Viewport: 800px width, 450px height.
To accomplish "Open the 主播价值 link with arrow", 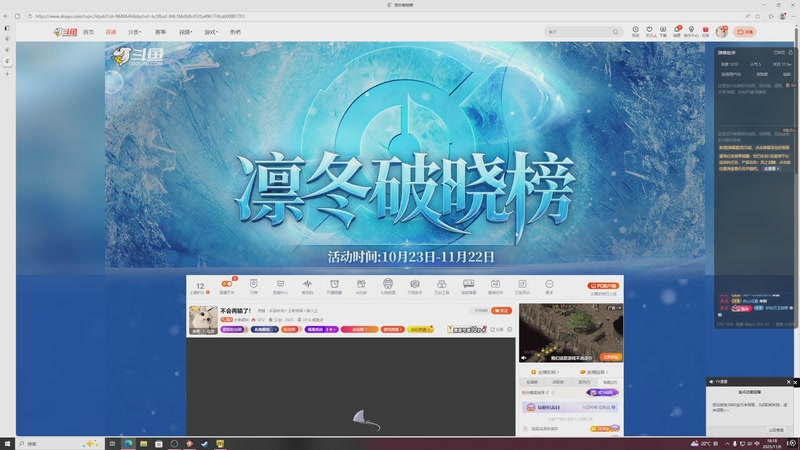I will click(545, 372).
